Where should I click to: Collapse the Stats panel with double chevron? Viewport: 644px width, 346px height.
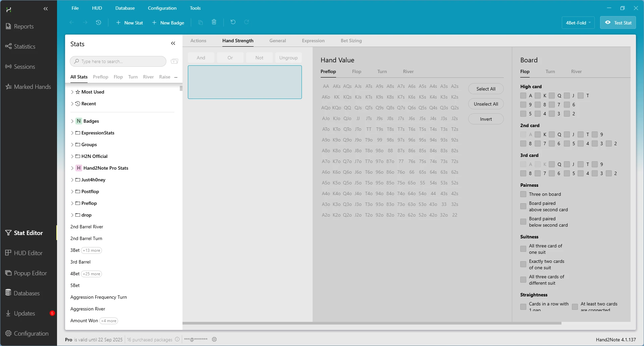coord(173,44)
